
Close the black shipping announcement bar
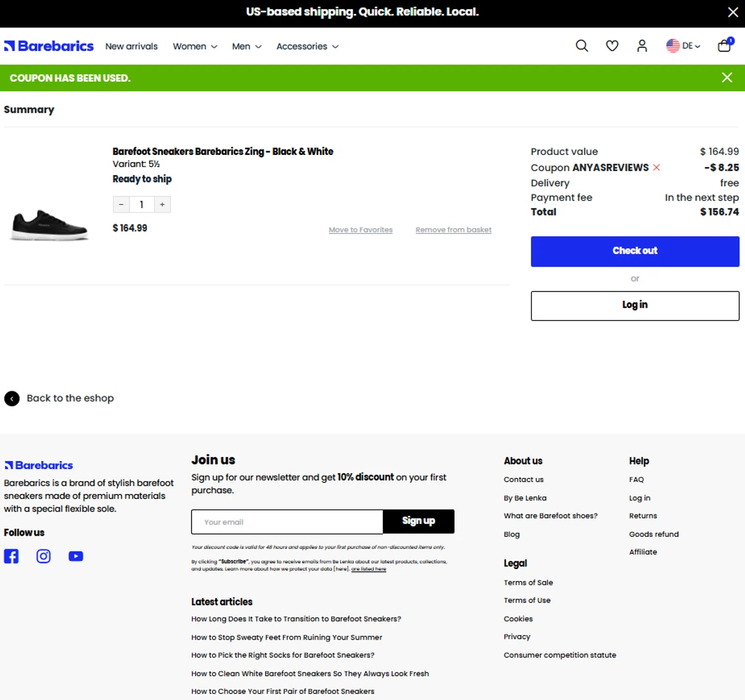click(733, 12)
